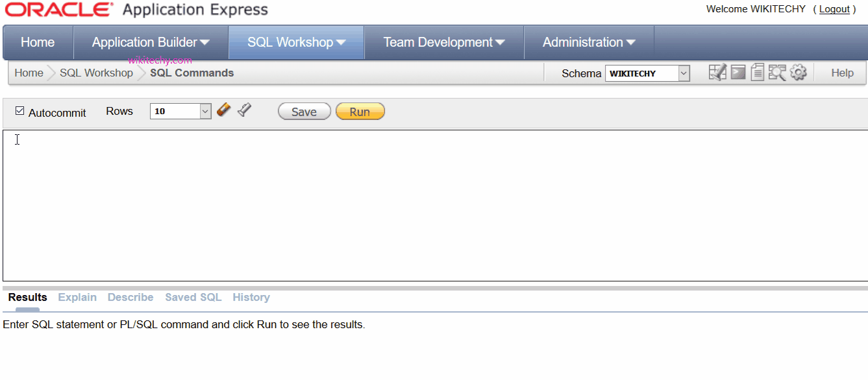Click the SQL Commands terminal icon
Screen dimensions: 868x380
point(738,73)
